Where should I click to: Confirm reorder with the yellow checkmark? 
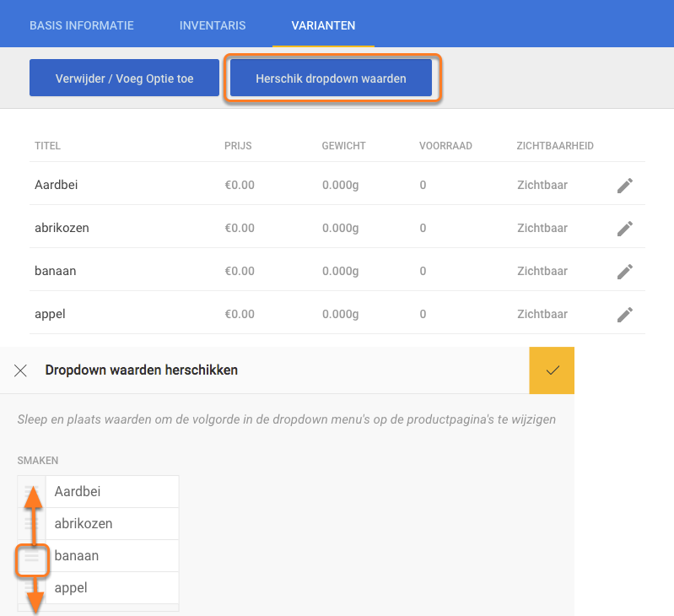click(x=552, y=370)
